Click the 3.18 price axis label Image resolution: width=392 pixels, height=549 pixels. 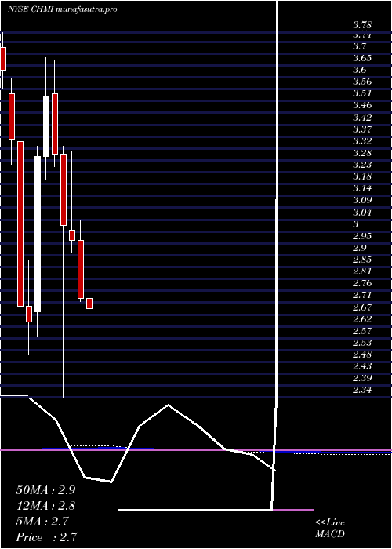[x=362, y=176]
